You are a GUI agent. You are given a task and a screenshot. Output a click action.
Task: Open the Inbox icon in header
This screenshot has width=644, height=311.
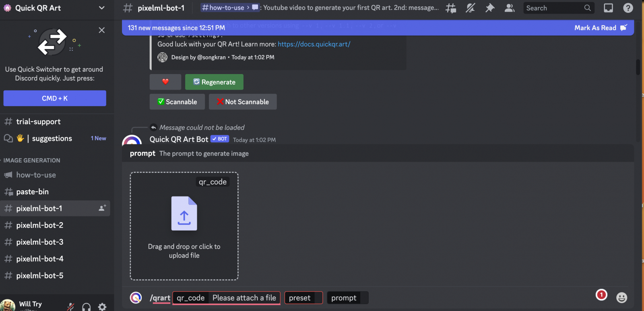tap(609, 8)
